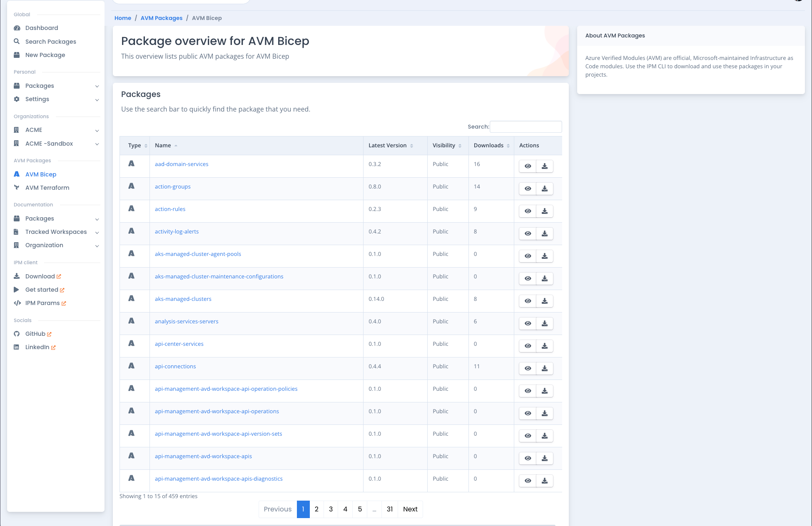The image size is (812, 526).
Task: Sort the table by Visibility
Action: [x=448, y=146]
